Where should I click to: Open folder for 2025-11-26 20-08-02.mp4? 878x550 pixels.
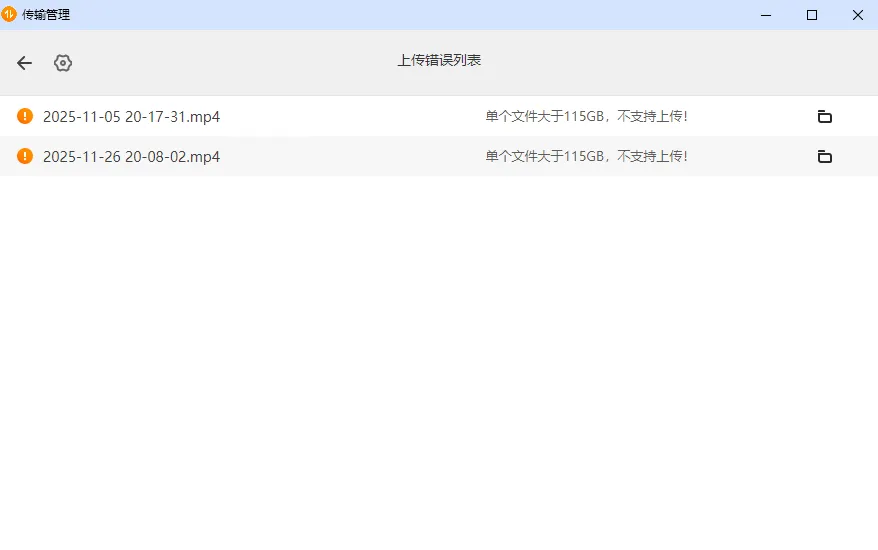[x=824, y=156]
